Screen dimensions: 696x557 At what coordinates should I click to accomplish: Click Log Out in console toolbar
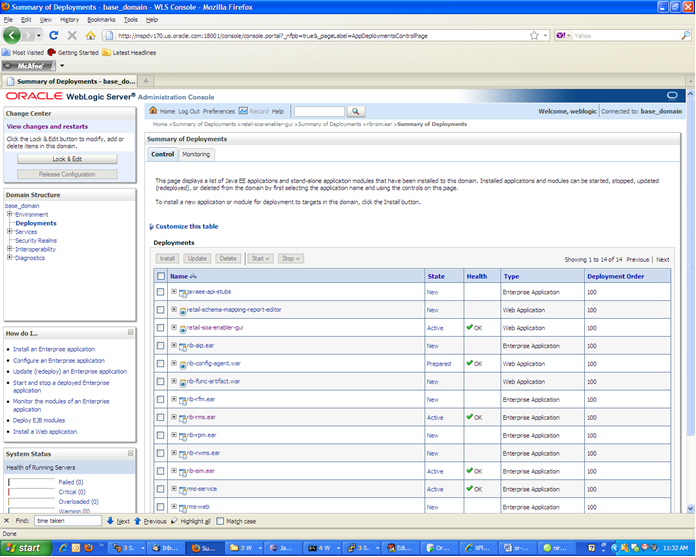tap(189, 111)
